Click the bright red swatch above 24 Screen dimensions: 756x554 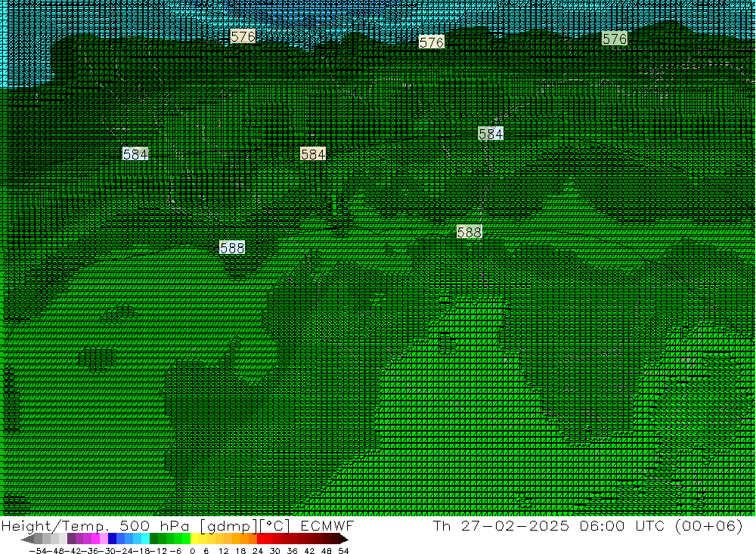point(261,539)
